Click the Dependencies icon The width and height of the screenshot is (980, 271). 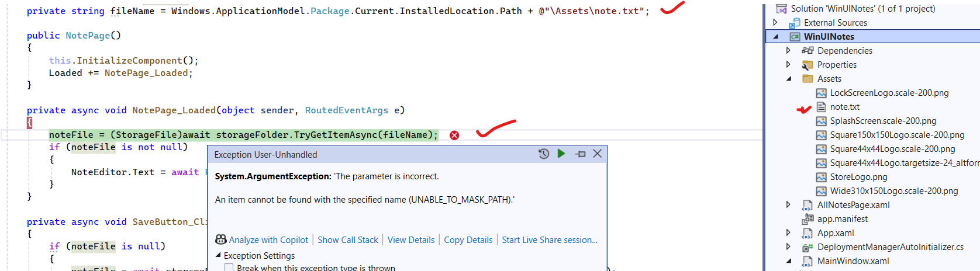(808, 51)
